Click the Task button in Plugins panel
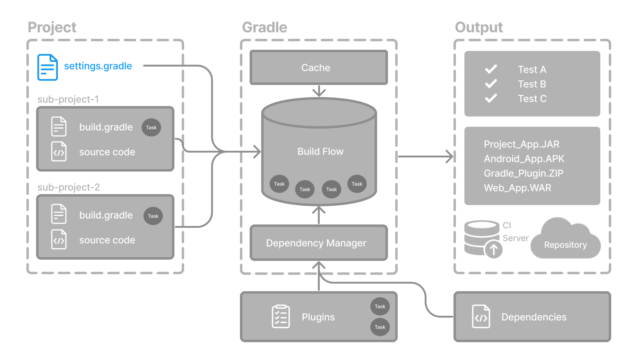The image size is (637, 364). click(380, 306)
